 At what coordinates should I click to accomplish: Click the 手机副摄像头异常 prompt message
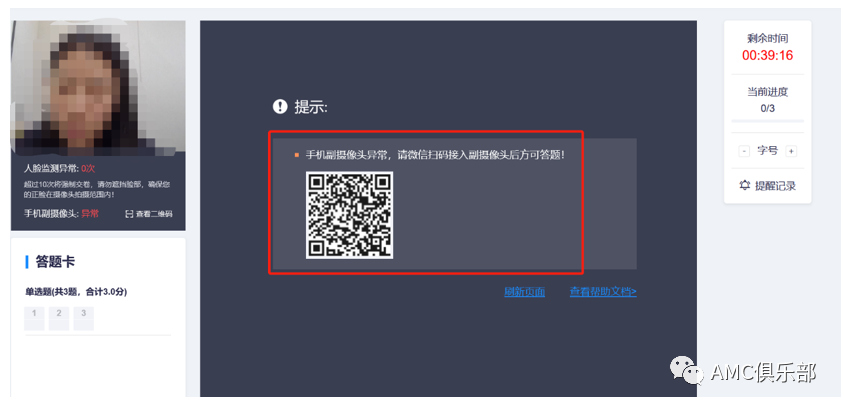tap(435, 155)
